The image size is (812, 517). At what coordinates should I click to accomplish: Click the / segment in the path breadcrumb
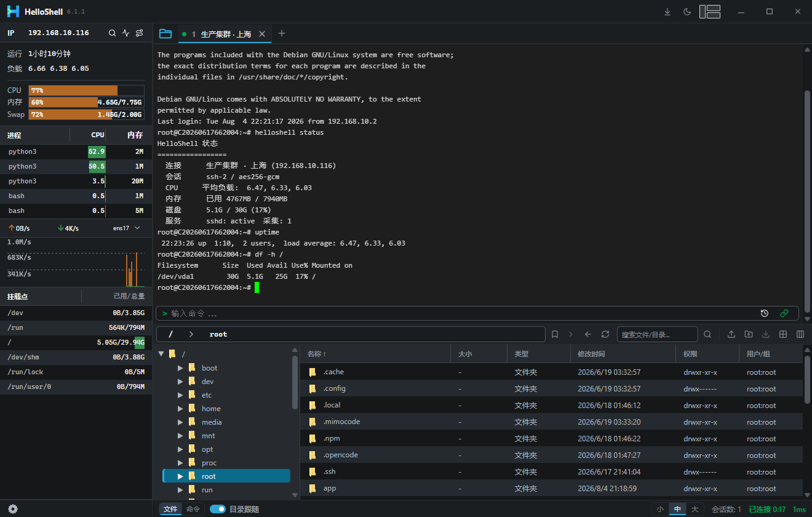(x=170, y=334)
